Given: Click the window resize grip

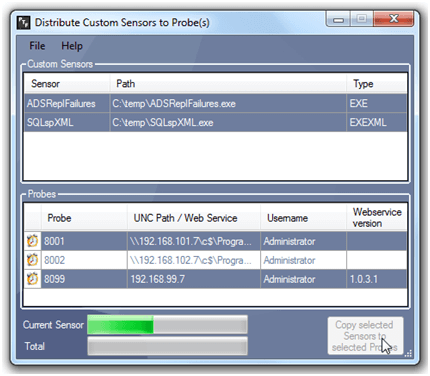Looking at the screenshot, I should click(x=408, y=354).
